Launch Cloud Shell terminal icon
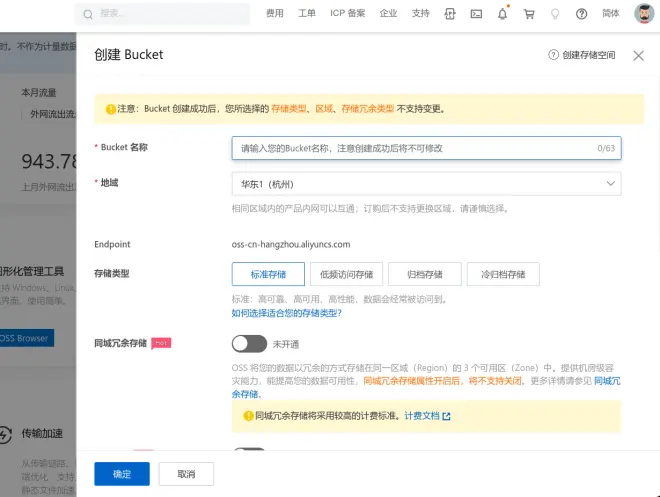Screen dimensions: 660x497 (x=476, y=14)
